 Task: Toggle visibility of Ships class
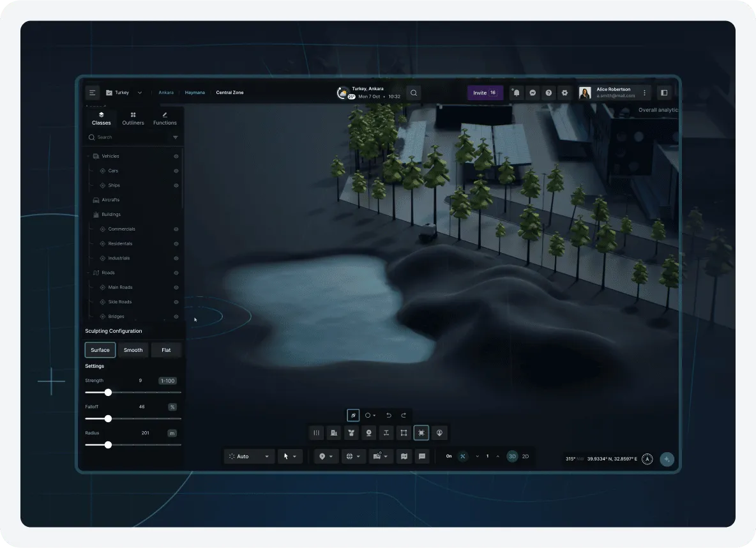tap(176, 185)
